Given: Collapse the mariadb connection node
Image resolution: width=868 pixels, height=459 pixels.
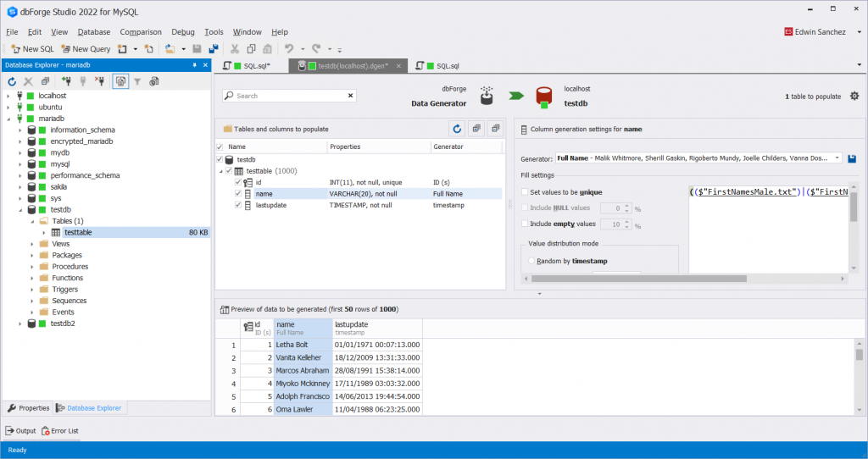Looking at the screenshot, I should click(x=8, y=119).
